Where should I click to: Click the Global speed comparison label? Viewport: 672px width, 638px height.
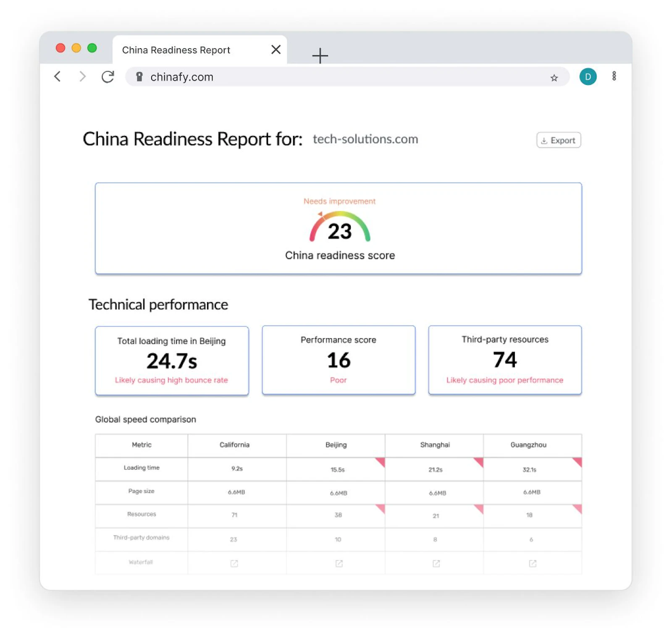pos(145,419)
